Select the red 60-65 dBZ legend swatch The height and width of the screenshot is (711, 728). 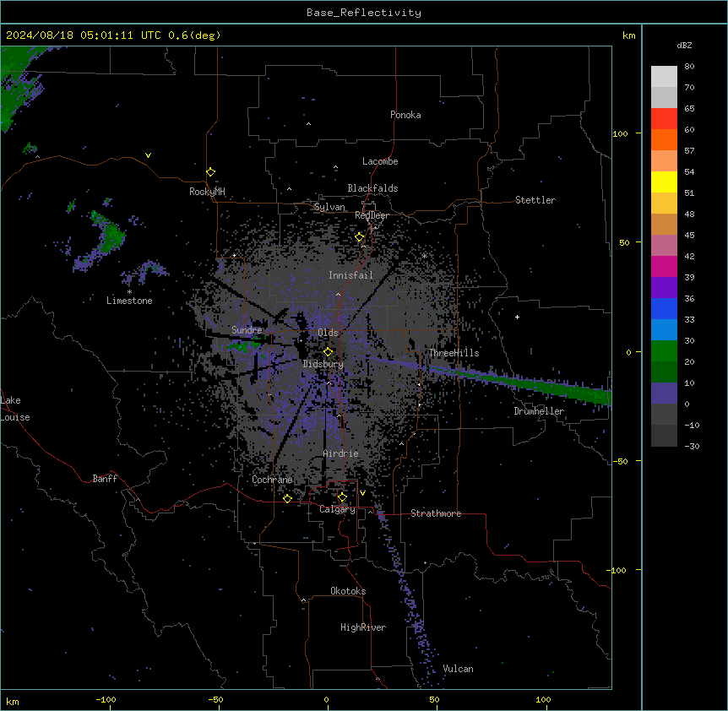pos(664,119)
